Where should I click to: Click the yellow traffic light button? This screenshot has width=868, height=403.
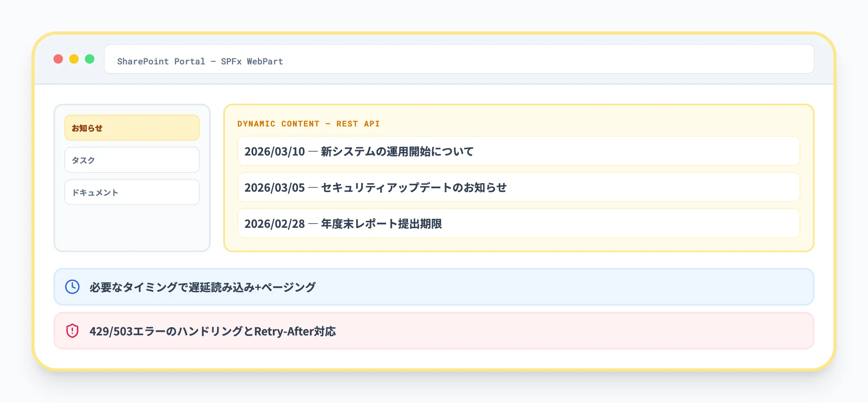coord(74,59)
